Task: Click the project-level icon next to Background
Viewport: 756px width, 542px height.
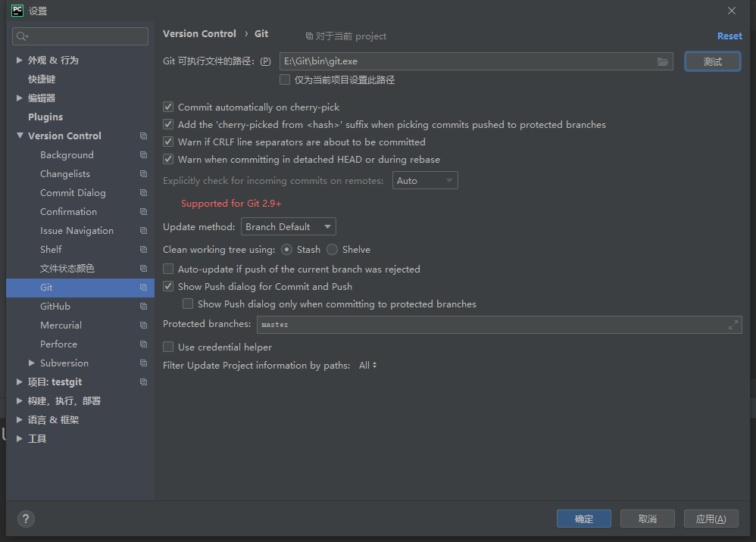Action: click(144, 154)
